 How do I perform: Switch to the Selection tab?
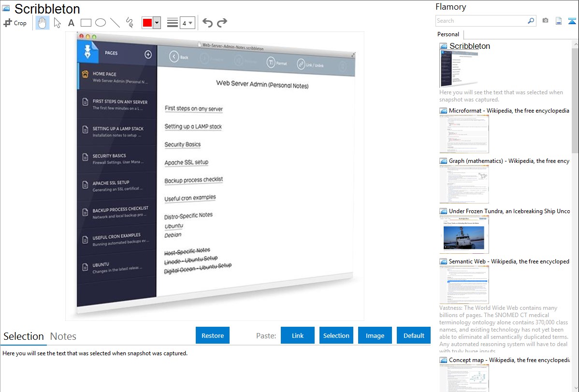24,336
